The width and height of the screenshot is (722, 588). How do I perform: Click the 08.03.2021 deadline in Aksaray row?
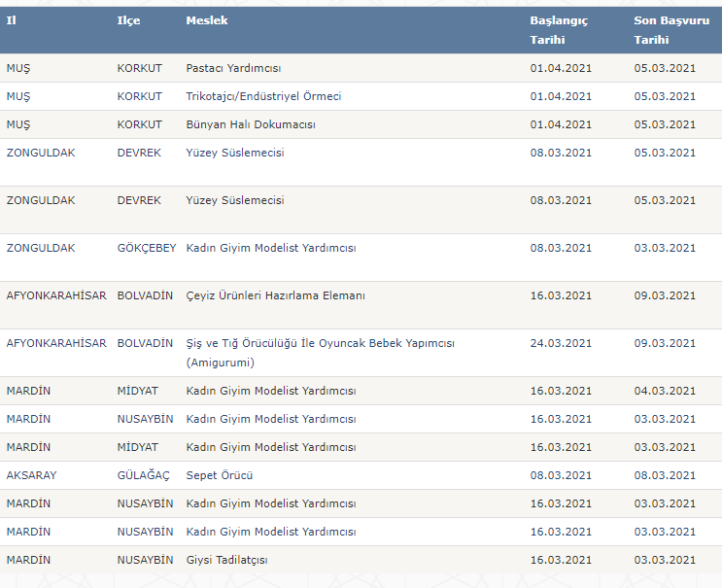point(665,475)
